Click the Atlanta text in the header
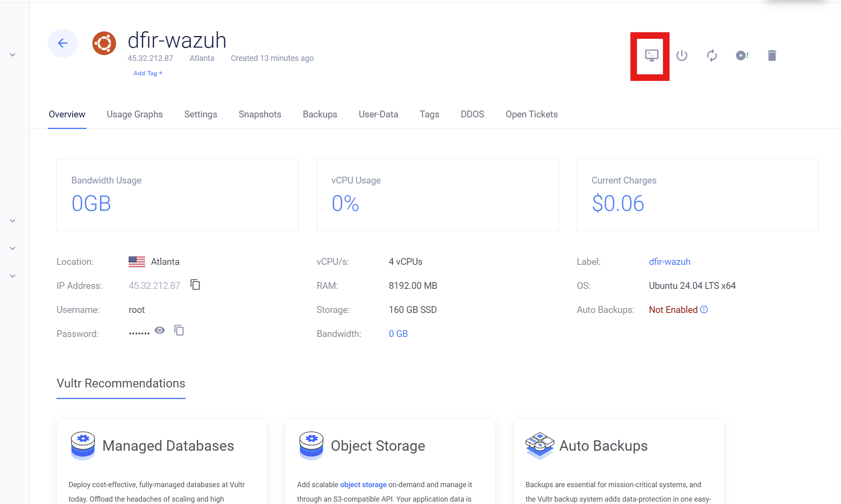 (x=202, y=58)
